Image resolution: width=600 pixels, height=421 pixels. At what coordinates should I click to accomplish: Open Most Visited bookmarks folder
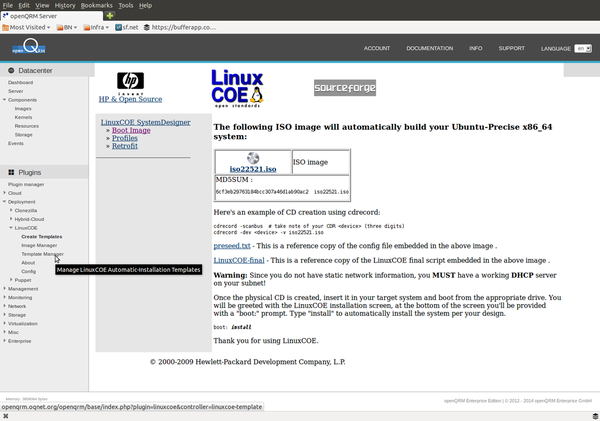[x=26, y=27]
